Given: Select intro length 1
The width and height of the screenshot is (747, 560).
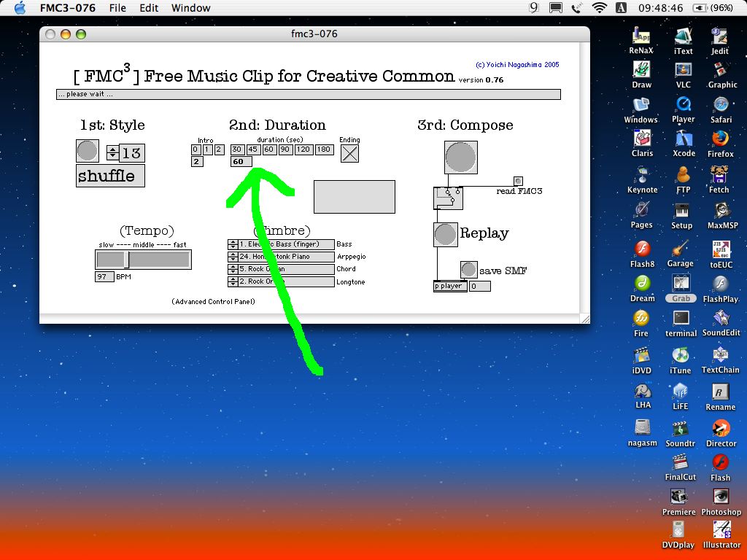Looking at the screenshot, I should [207, 149].
